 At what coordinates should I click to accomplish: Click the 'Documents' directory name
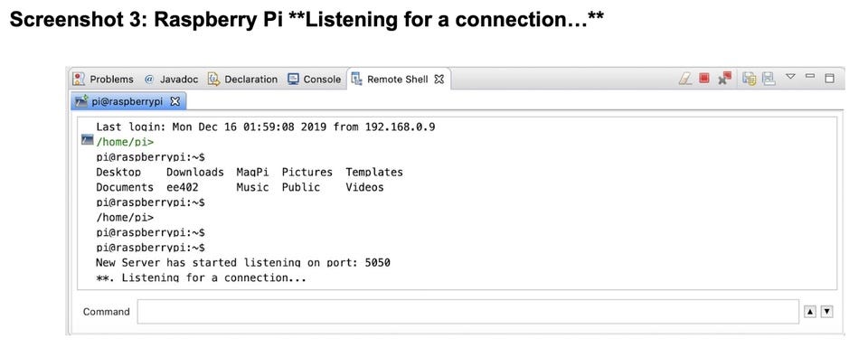click(x=125, y=187)
